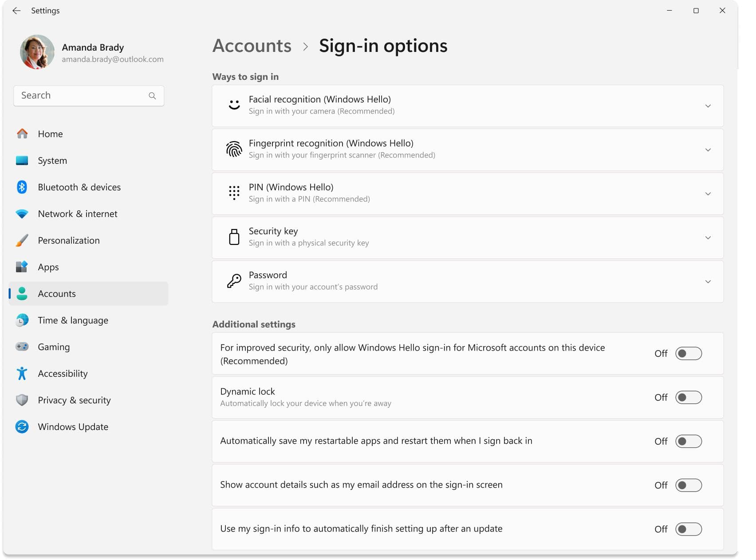
Task: Click Accounts breadcrumb link
Action: pos(252,46)
